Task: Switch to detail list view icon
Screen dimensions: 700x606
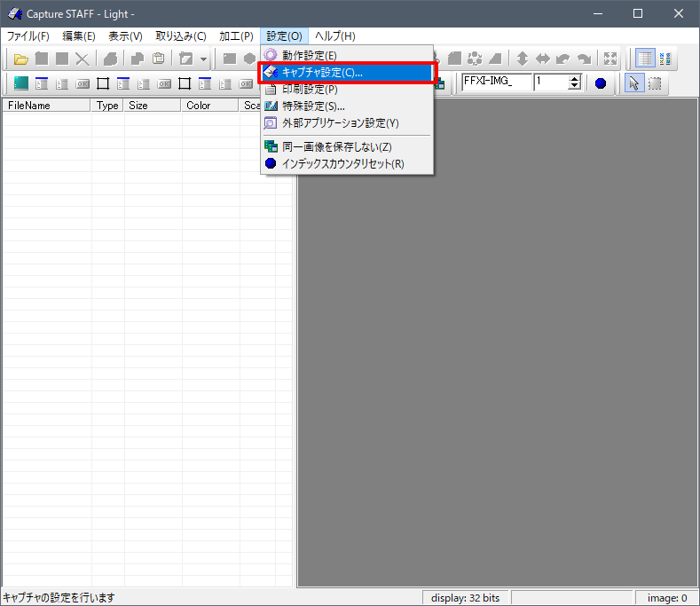Action: point(645,59)
